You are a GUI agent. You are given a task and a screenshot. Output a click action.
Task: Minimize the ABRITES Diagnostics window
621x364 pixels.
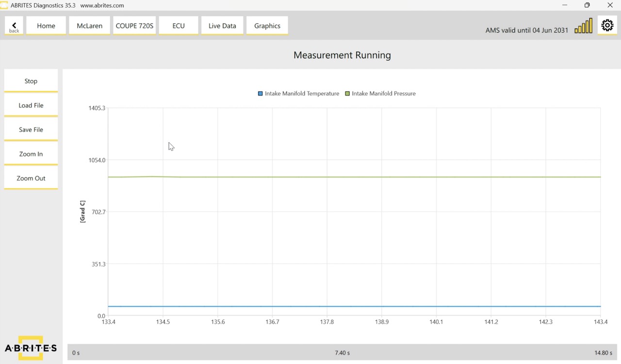[x=565, y=5]
